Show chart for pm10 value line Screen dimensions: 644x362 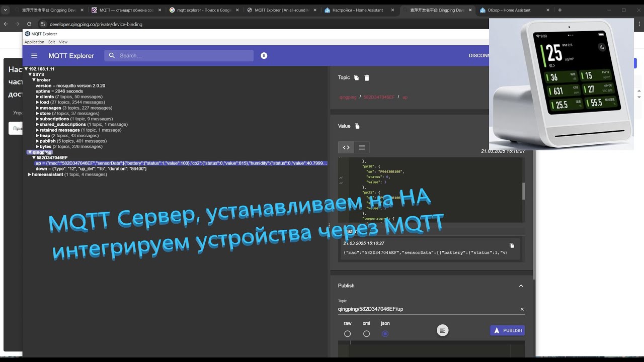pos(341,183)
